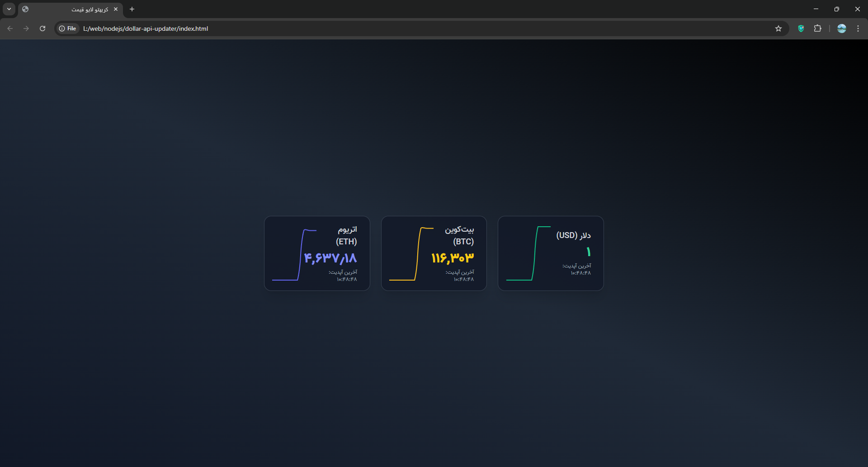Click the green USD sparkline chart
The height and width of the screenshot is (467, 868).
click(x=528, y=253)
